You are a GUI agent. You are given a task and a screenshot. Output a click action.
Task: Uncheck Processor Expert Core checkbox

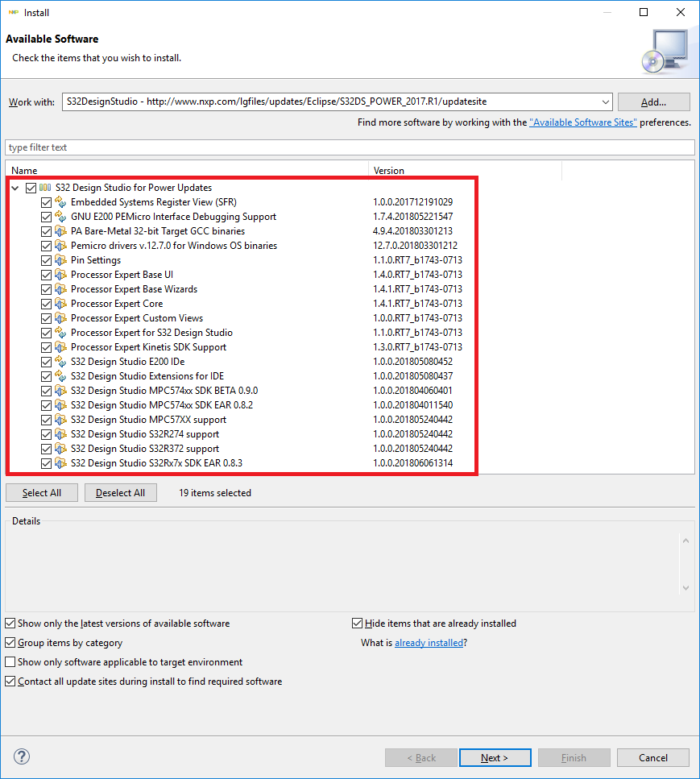[x=46, y=304]
